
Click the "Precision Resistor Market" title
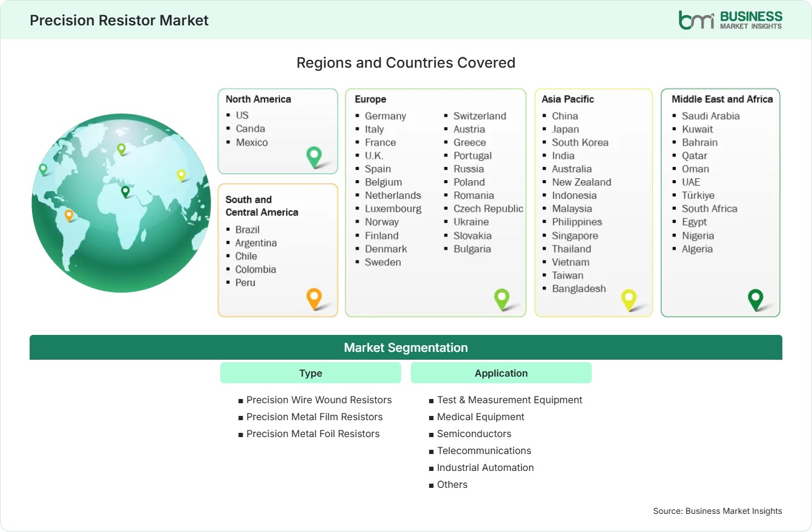(x=119, y=20)
